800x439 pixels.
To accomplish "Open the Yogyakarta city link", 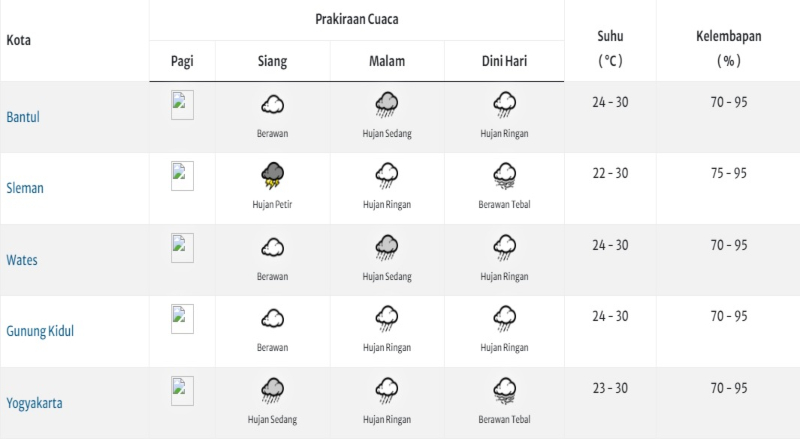I will pyautogui.click(x=34, y=403).
